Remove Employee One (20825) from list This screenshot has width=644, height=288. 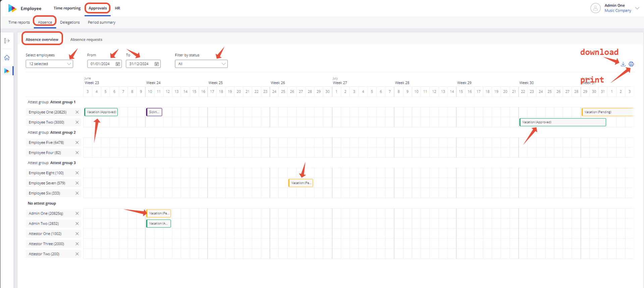pos(77,112)
